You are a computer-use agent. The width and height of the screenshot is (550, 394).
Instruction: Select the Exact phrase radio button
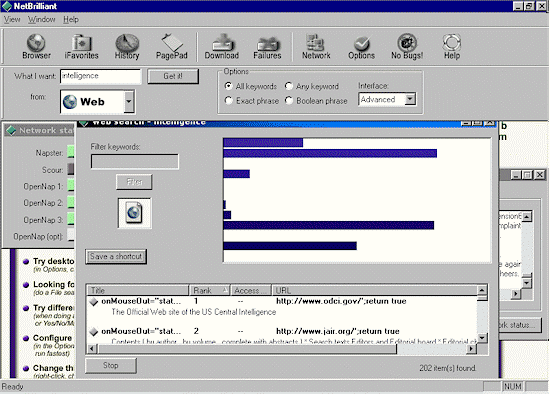tap(228, 101)
